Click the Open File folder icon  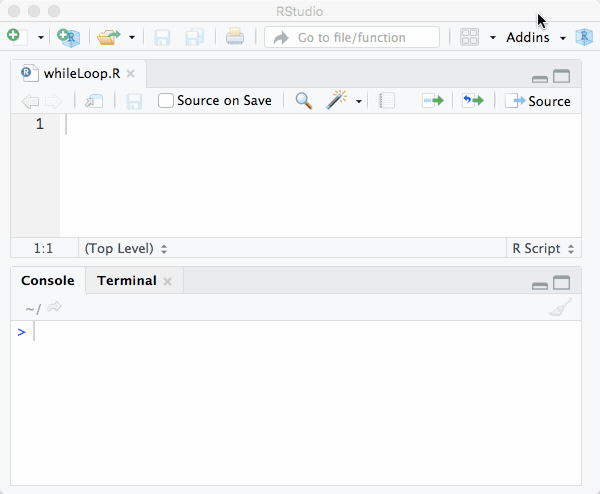[108, 37]
